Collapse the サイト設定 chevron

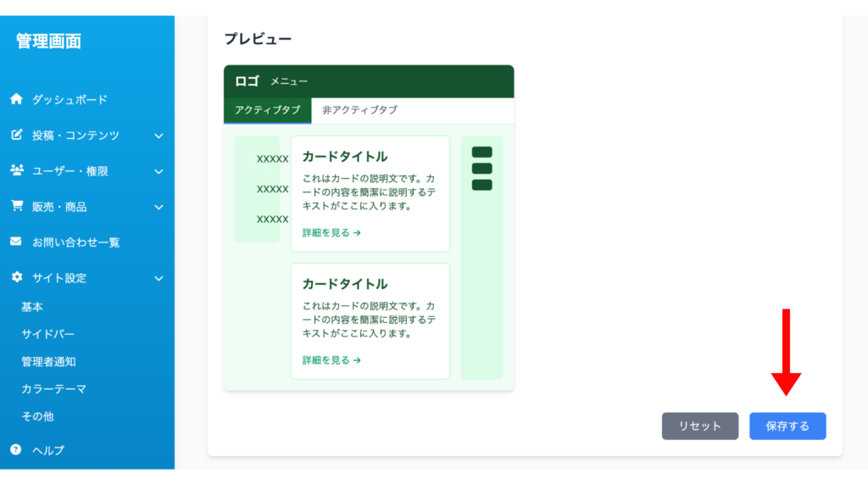[159, 278]
